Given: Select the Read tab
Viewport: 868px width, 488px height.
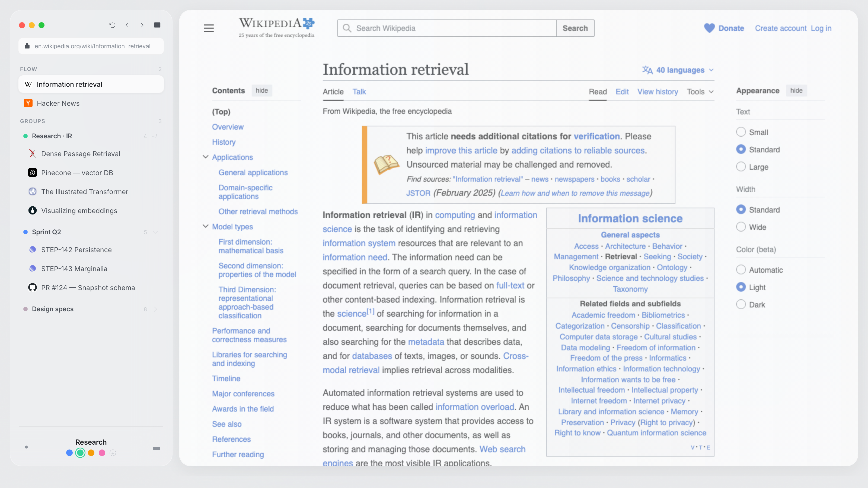Looking at the screenshot, I should click(x=597, y=92).
